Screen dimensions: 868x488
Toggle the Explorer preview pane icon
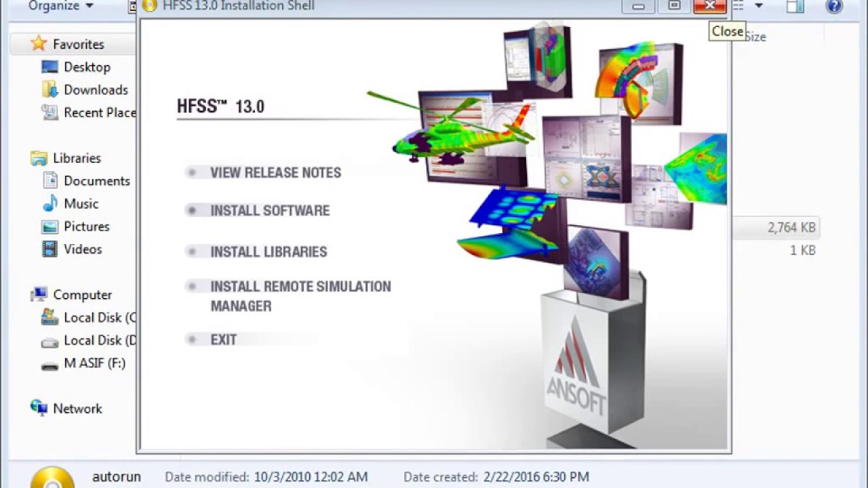coord(795,6)
